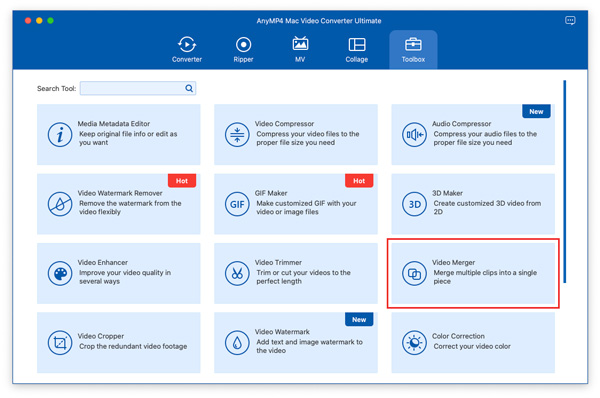Image resolution: width=600 pixels, height=398 pixels.
Task: Click the Video Merger icon
Action: 414,273
